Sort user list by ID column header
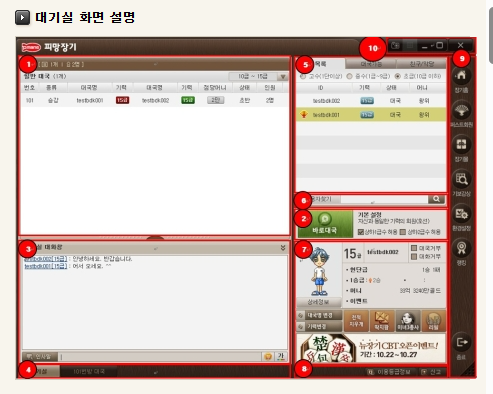 click(320, 88)
